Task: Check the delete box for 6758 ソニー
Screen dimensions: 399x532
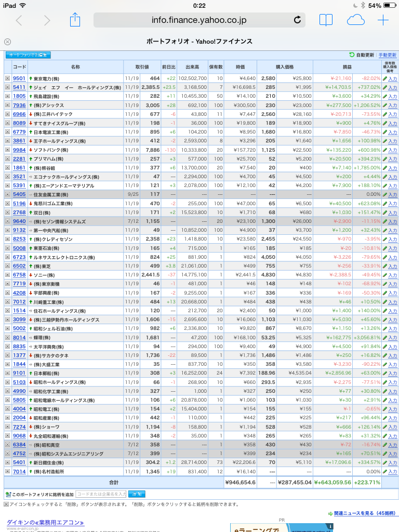Action: (x=7, y=275)
